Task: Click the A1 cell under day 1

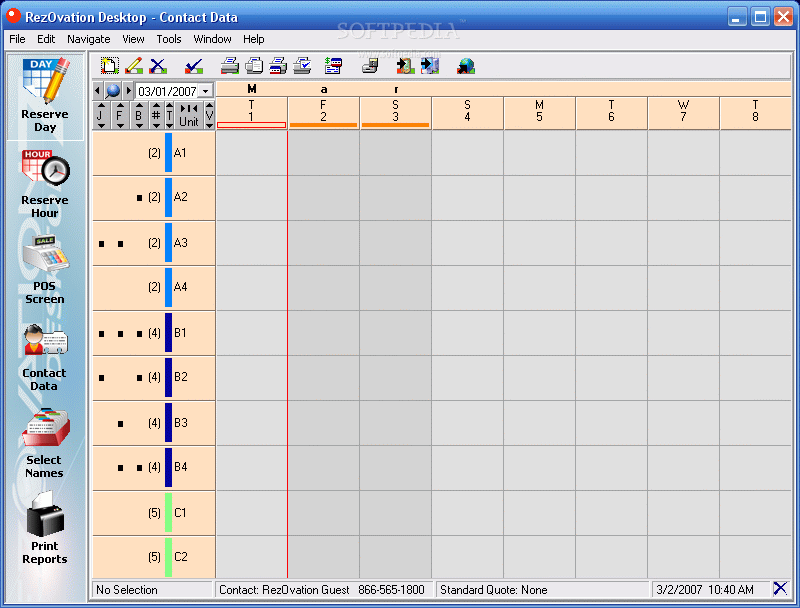Action: [x=252, y=153]
